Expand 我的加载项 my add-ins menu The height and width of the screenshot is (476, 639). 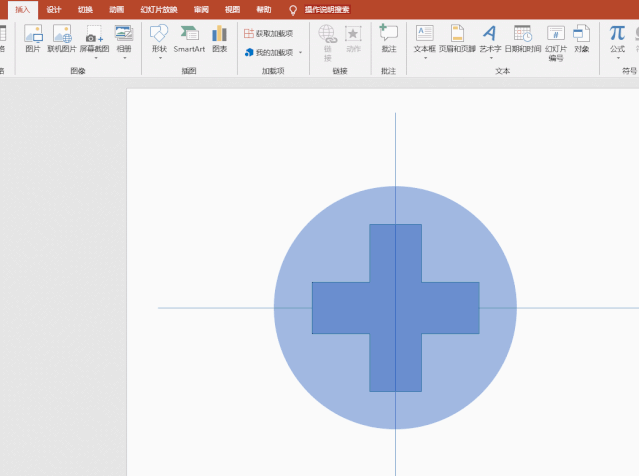pyautogui.click(x=299, y=52)
